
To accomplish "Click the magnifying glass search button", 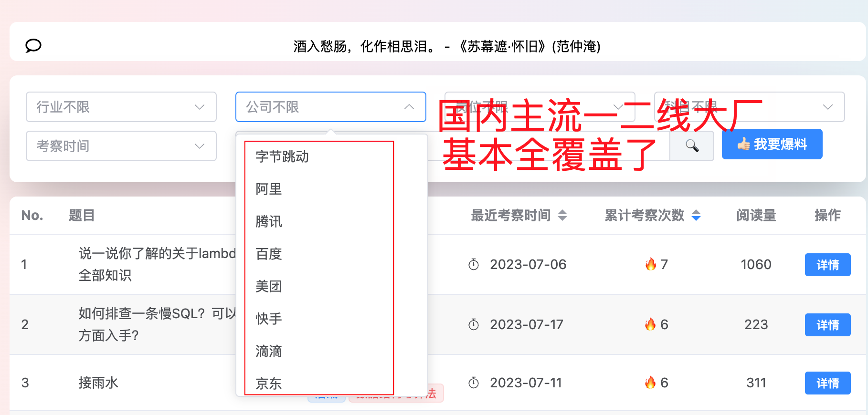I will coord(692,145).
